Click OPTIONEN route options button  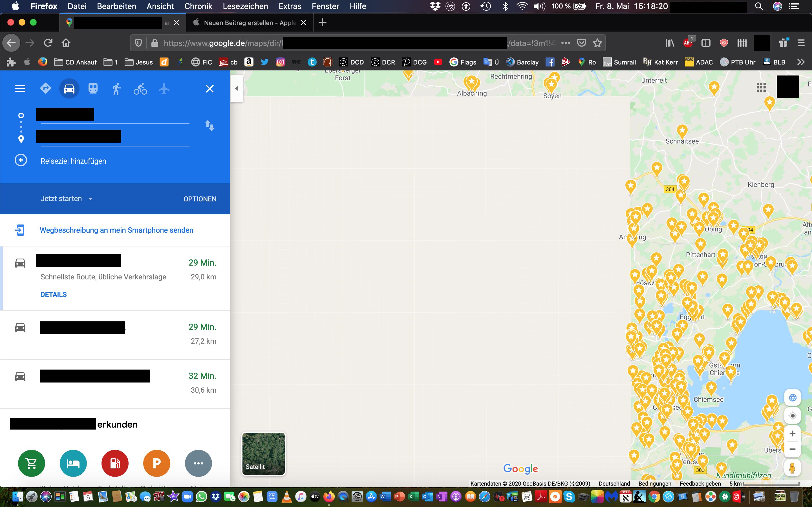(x=200, y=199)
